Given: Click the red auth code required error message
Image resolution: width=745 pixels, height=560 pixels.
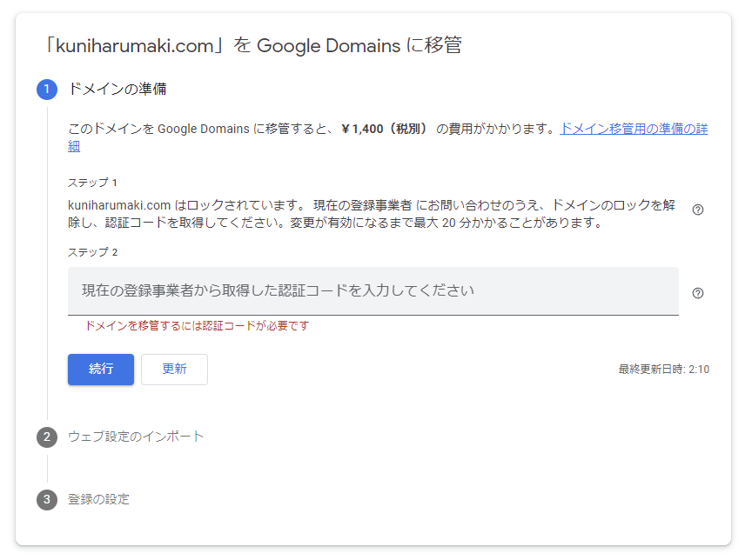Looking at the screenshot, I should pyautogui.click(x=197, y=326).
